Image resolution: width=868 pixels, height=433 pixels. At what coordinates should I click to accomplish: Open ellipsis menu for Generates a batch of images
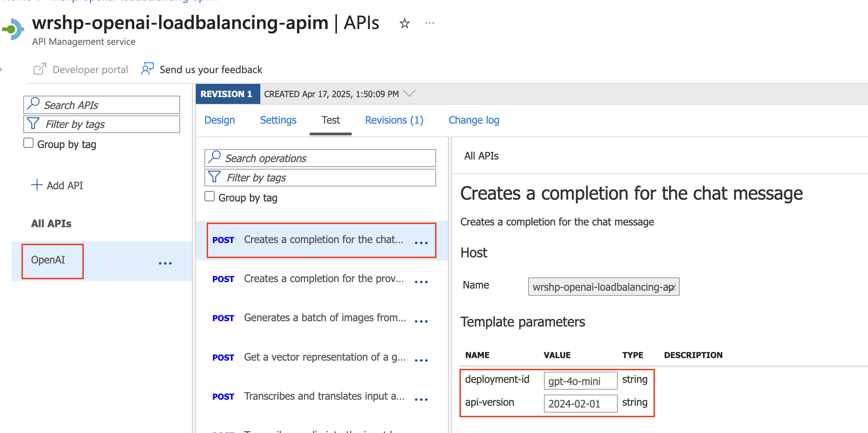[421, 322]
